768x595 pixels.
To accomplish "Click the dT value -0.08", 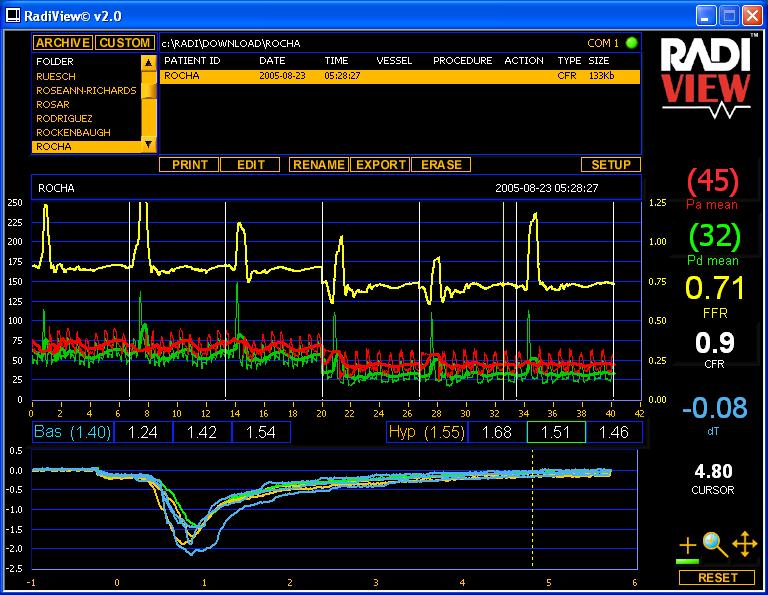I will 715,407.
